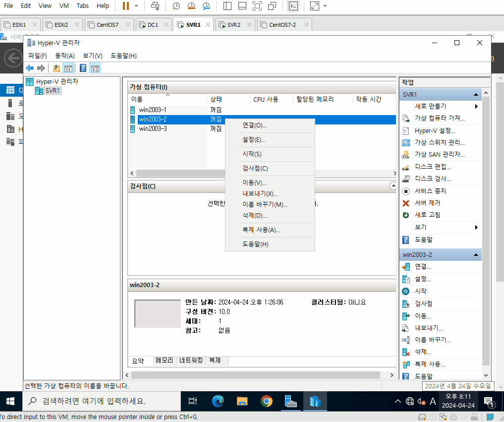Switch to the SVR2 VMware tab
The width and height of the screenshot is (504, 422).
(234, 25)
